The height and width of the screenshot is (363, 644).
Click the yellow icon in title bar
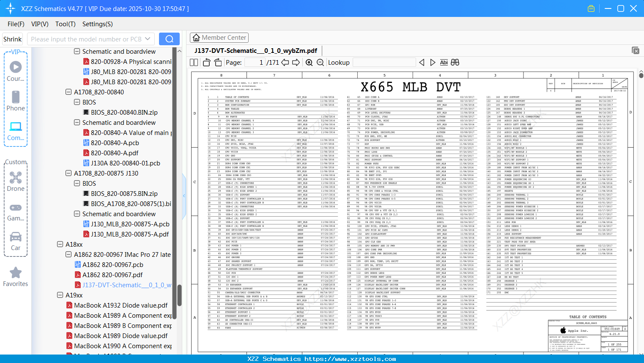pos(591,8)
